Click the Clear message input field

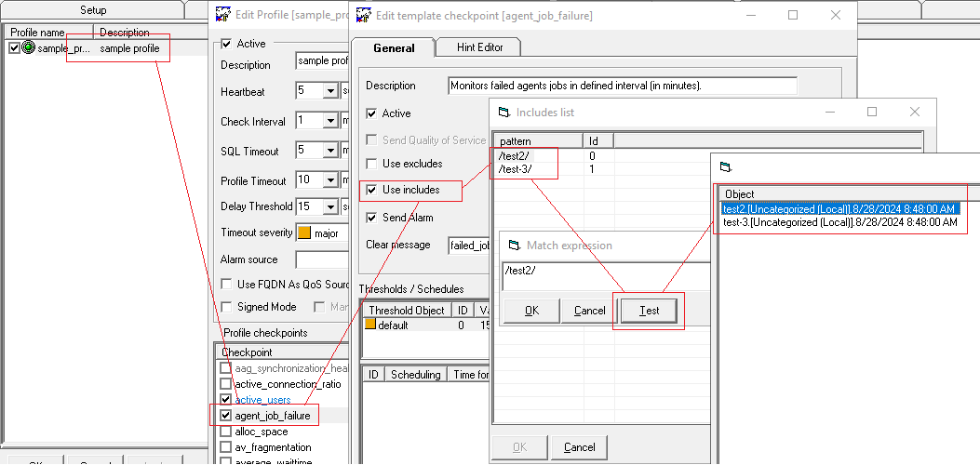click(x=469, y=245)
